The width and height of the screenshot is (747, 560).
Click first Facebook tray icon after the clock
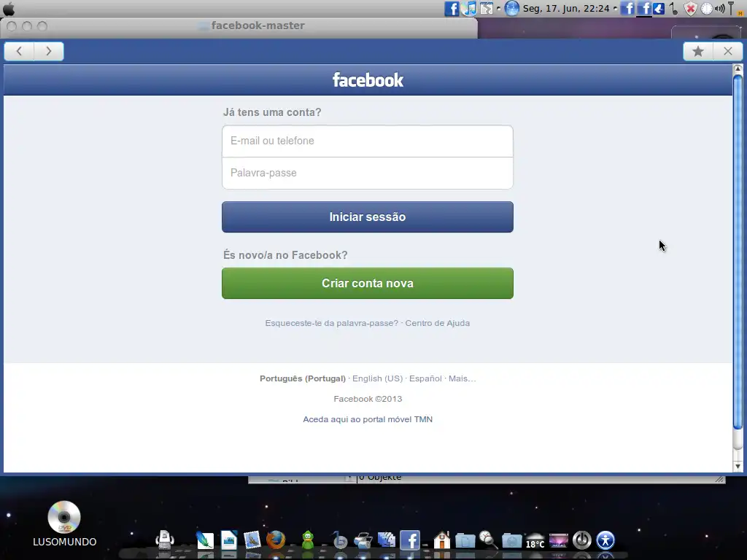click(x=628, y=9)
